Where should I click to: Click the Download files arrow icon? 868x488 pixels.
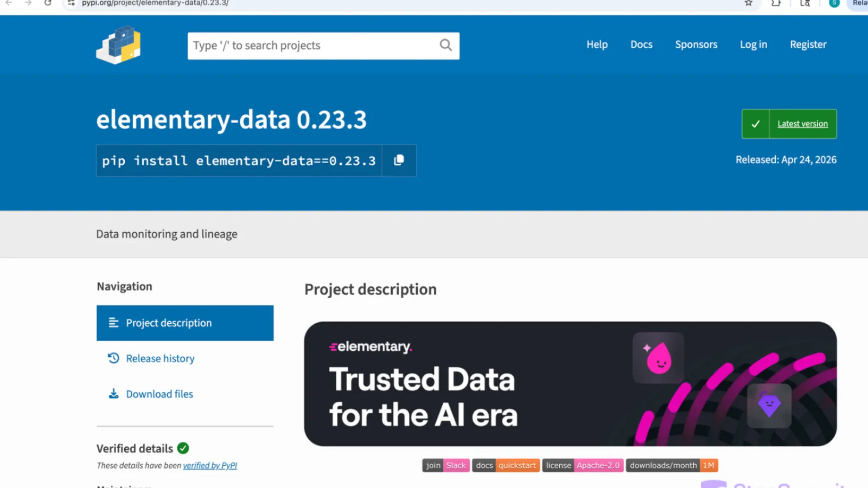113,394
